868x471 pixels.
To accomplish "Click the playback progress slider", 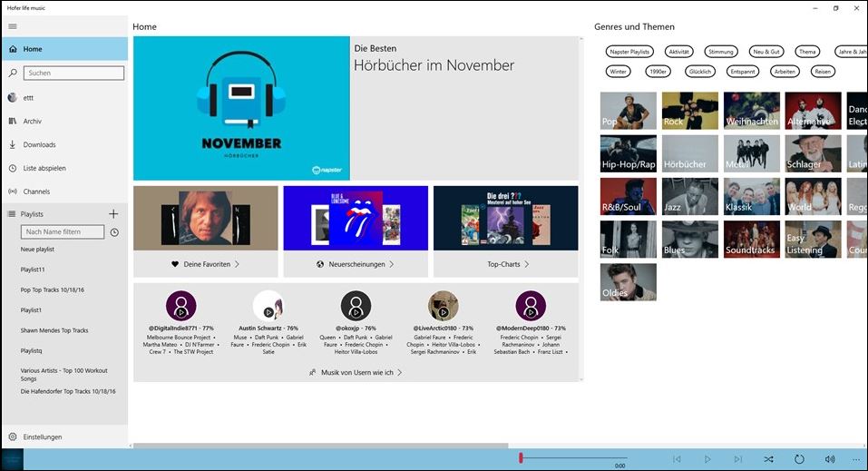I will 573,458.
